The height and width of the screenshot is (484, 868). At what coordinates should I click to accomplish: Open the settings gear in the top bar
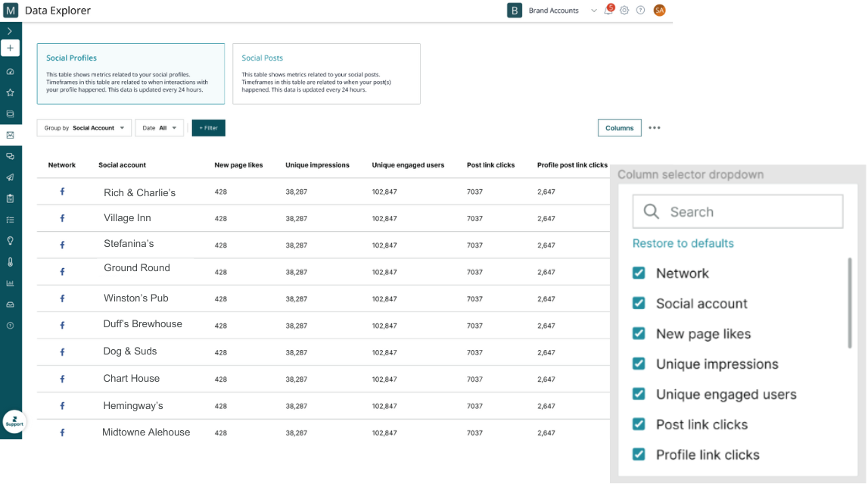pyautogui.click(x=624, y=10)
